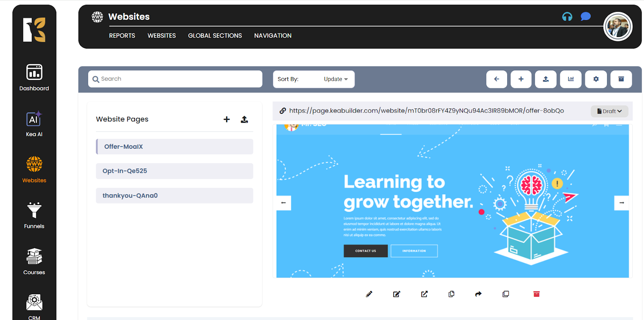Open the statistics chart toolbar button
This screenshot has height=320, width=644.
[571, 79]
